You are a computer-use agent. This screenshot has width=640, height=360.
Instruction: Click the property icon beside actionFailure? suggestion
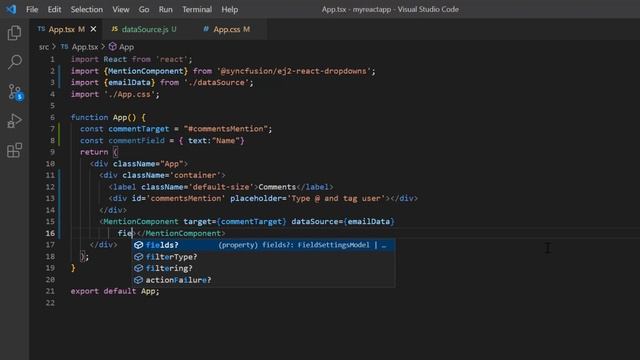(x=138, y=280)
